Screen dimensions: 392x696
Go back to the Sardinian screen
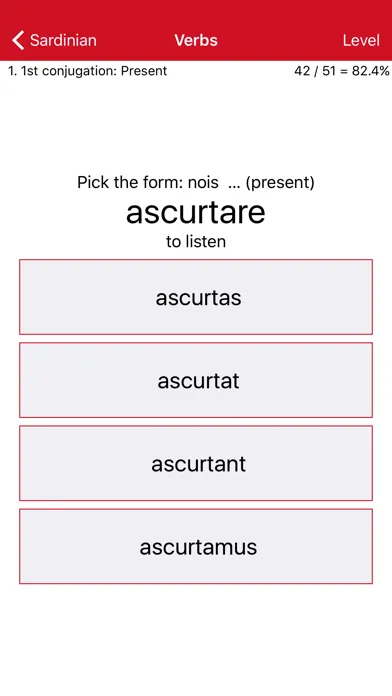click(54, 40)
